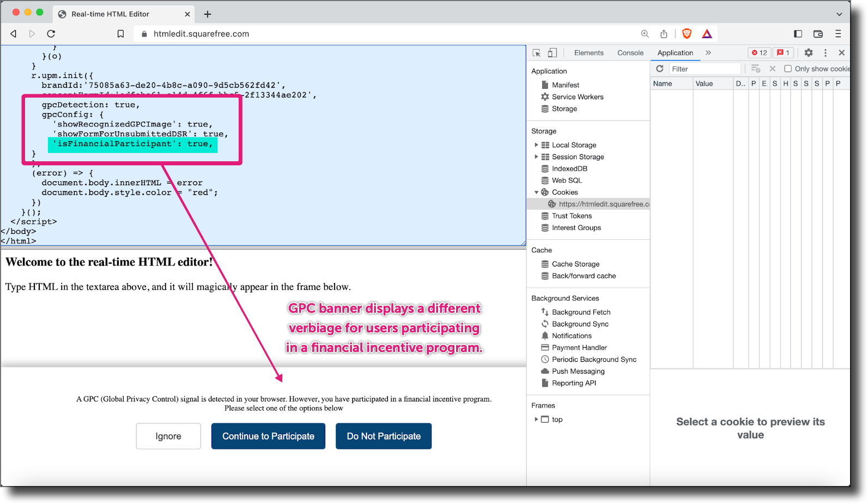Refresh cookies with the reload icon
Viewport: 868px width, 504px height.
point(660,69)
